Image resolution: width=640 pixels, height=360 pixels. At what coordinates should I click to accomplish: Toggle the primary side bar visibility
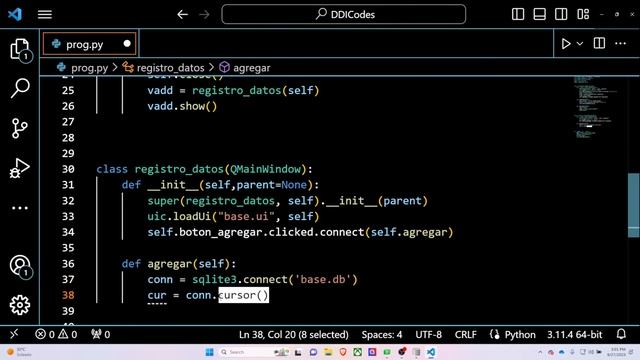pos(518,14)
